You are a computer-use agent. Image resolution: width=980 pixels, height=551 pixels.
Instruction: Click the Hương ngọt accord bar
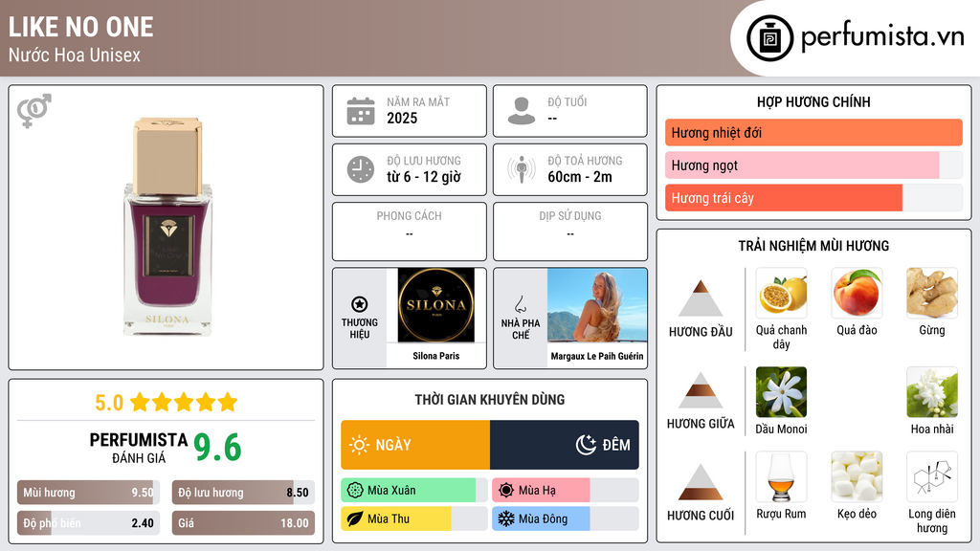pyautogui.click(x=813, y=165)
